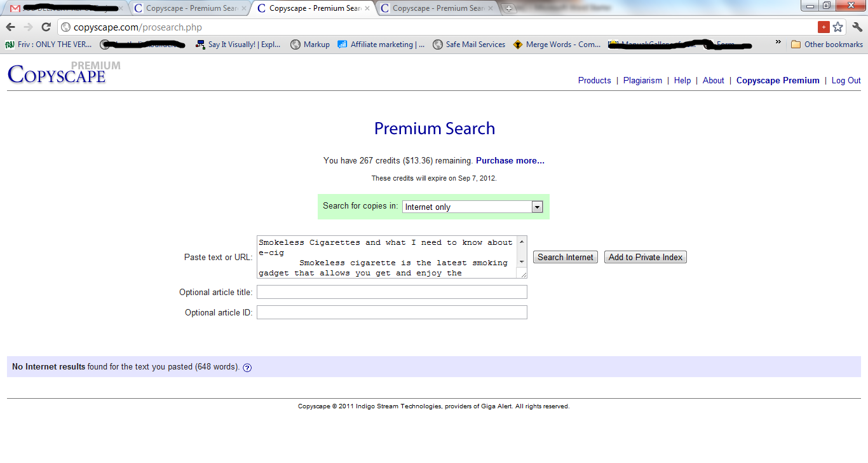
Task: Open Say It Visually bookmark
Action: coord(238,45)
